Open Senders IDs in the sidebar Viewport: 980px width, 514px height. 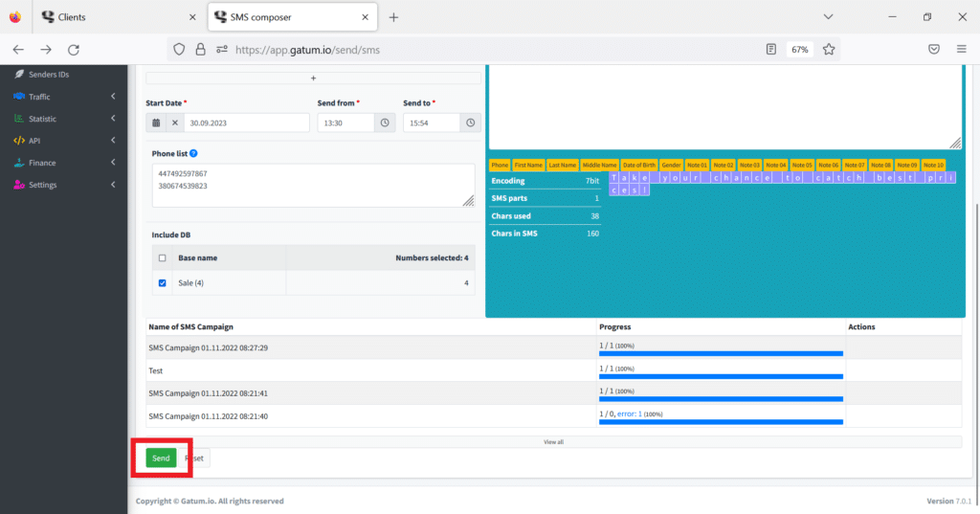point(50,75)
